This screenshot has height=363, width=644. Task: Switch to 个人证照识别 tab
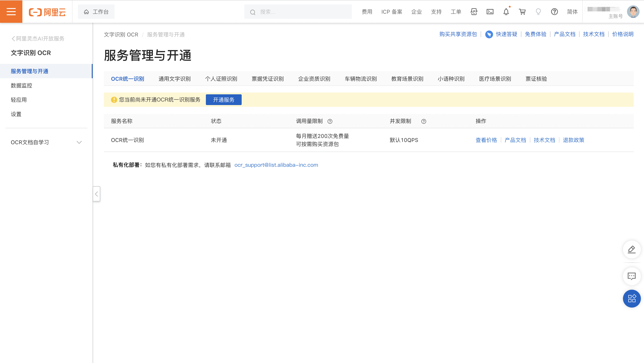221,79
